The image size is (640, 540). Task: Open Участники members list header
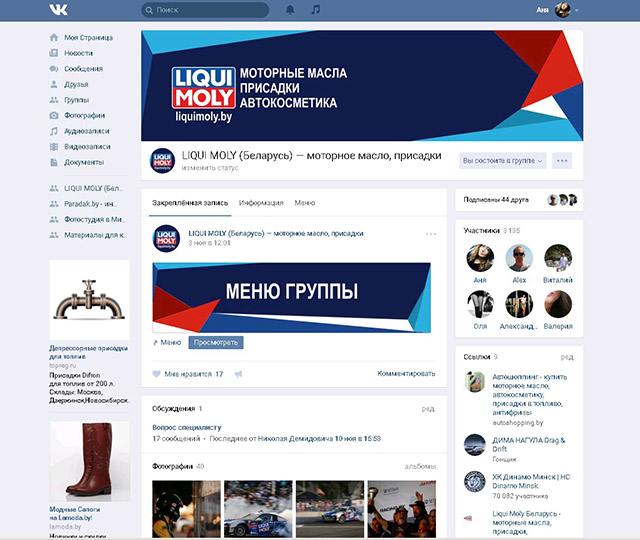(x=491, y=231)
